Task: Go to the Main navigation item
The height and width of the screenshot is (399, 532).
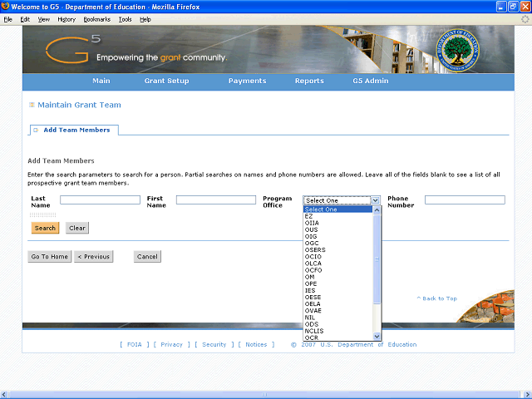Action: (x=101, y=81)
